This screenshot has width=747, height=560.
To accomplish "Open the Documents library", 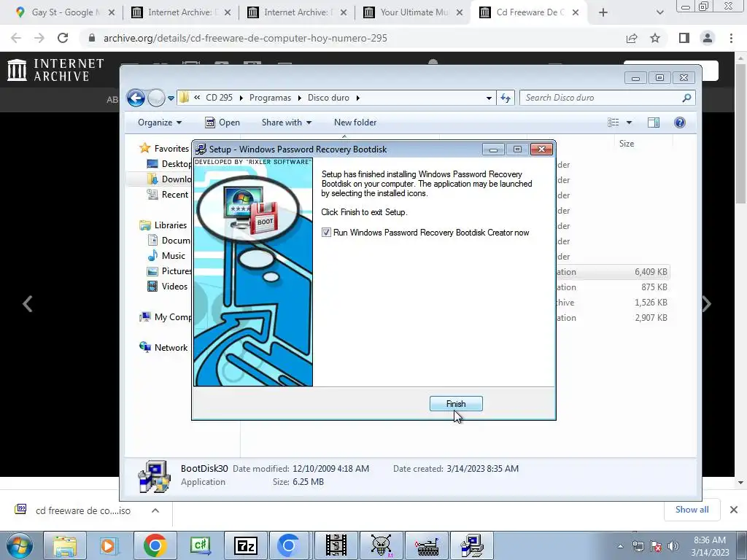I will click(169, 240).
